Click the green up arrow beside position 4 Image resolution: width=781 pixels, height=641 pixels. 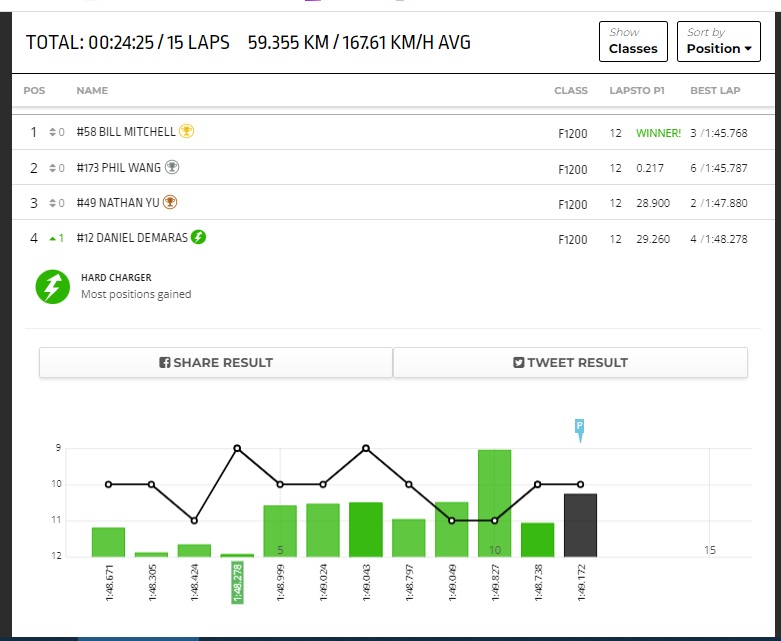[52, 239]
